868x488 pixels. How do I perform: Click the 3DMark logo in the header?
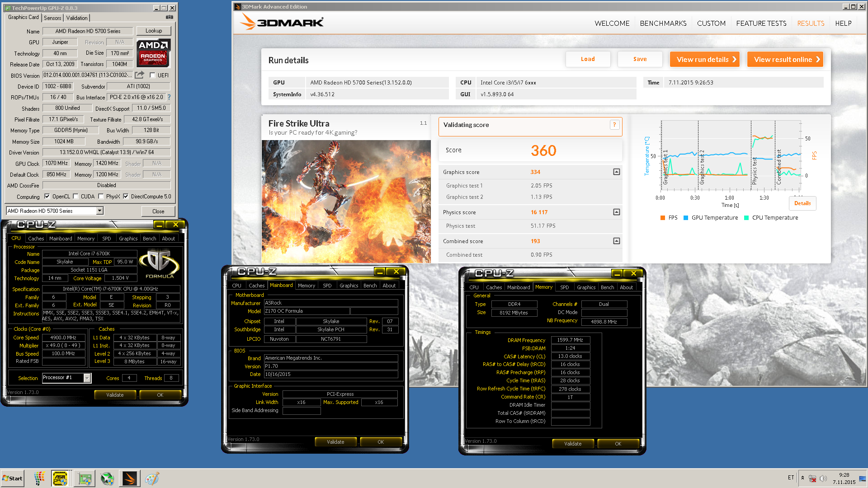(282, 22)
